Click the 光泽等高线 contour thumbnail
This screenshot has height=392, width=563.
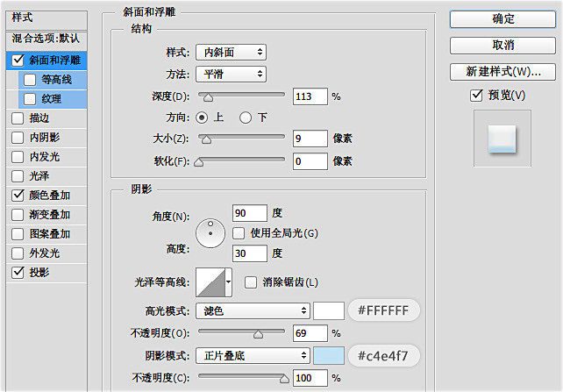pyautogui.click(x=210, y=282)
